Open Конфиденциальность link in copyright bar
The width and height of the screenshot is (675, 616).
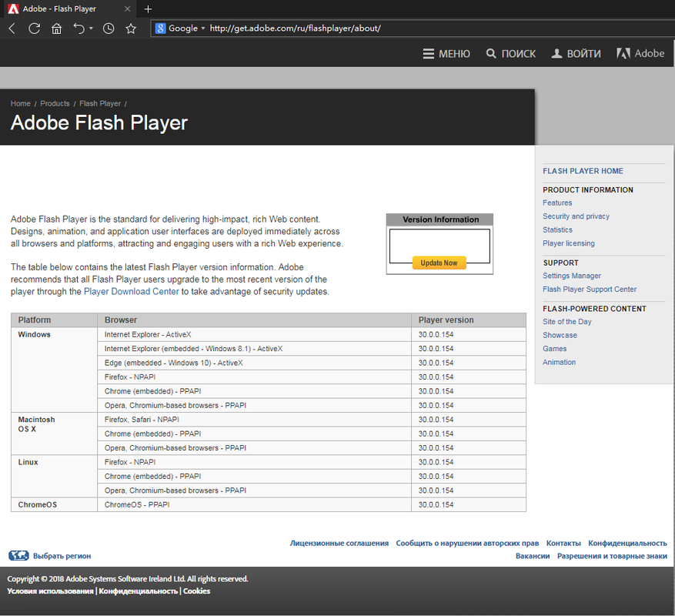pos(139,591)
